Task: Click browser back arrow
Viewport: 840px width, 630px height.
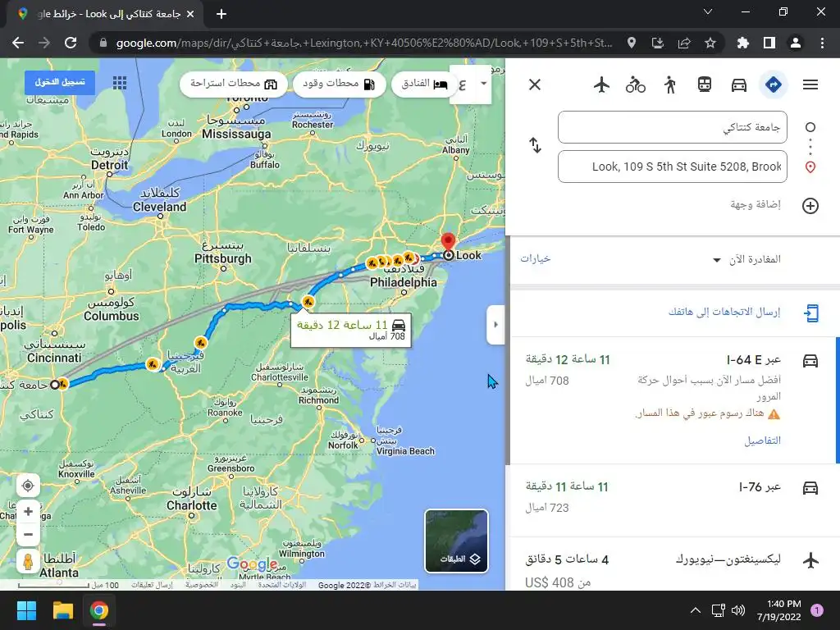Action: pos(18,43)
